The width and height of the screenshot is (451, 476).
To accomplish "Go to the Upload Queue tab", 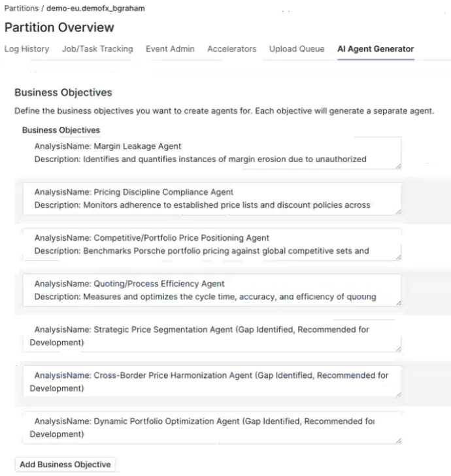I will 297,49.
